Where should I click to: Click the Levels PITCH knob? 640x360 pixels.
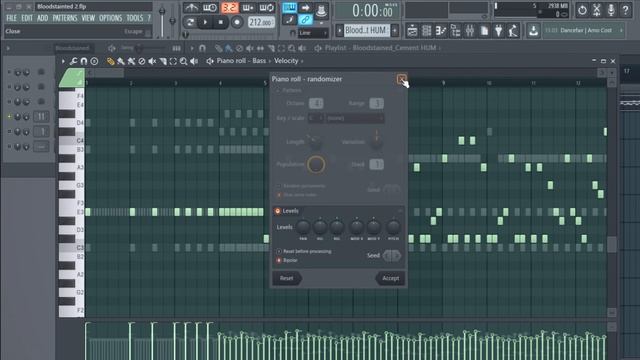click(393, 227)
